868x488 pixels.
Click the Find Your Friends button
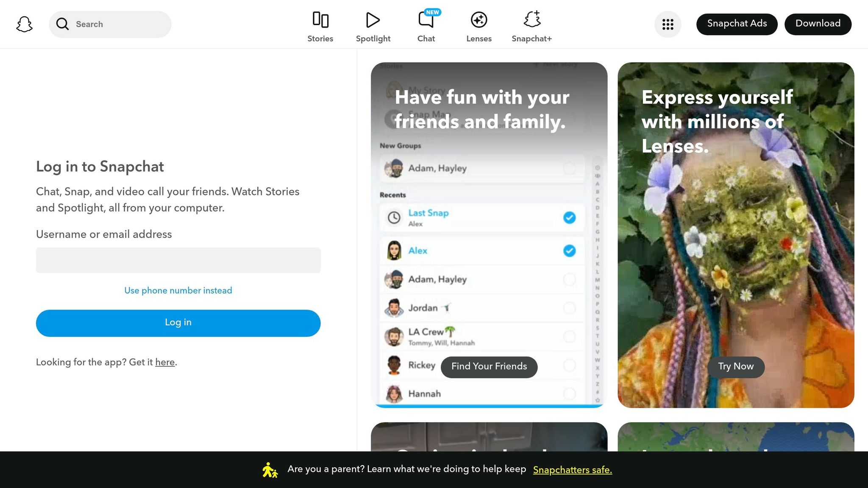[x=489, y=367]
